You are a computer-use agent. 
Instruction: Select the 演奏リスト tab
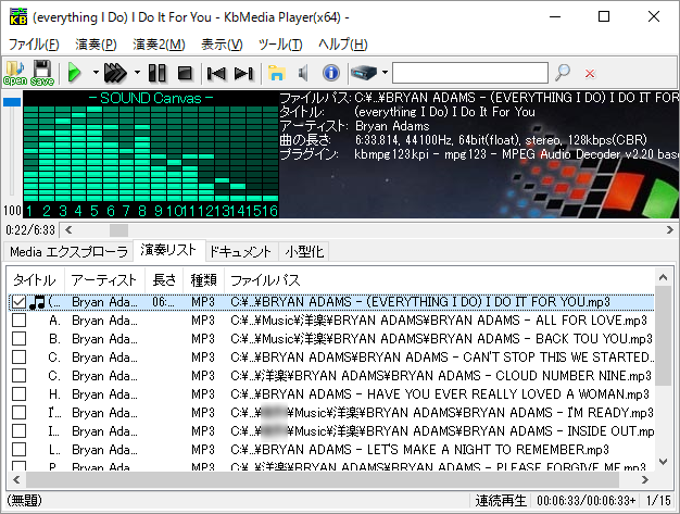169,250
